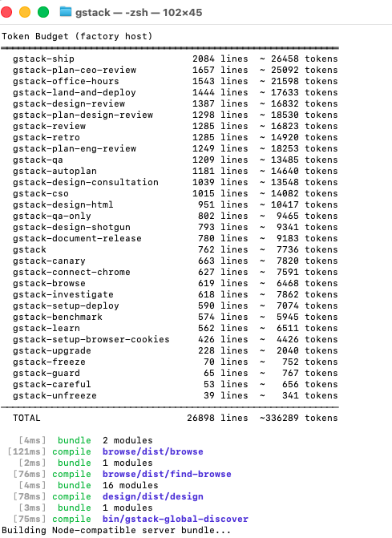The height and width of the screenshot is (538, 392).
Task: Click the plain 'gstack' row name
Action: tap(30, 250)
